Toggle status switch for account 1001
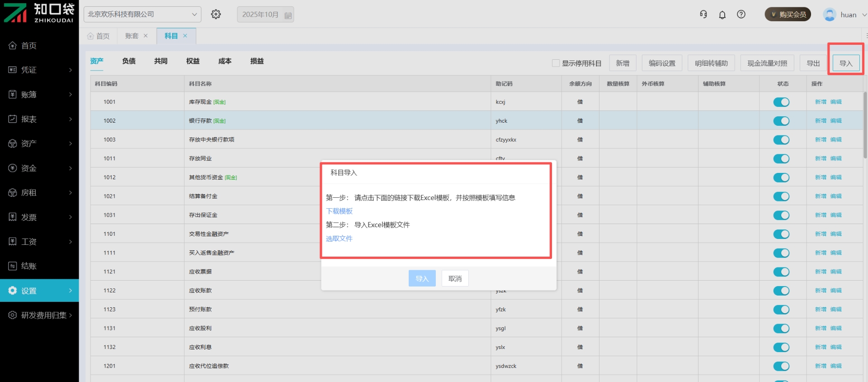The height and width of the screenshot is (382, 868). point(781,102)
